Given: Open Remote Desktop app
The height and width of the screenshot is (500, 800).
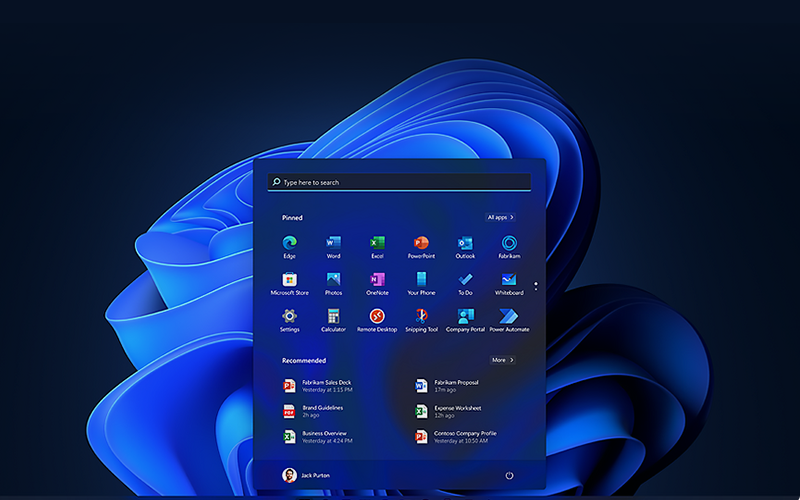Looking at the screenshot, I should 377,316.
